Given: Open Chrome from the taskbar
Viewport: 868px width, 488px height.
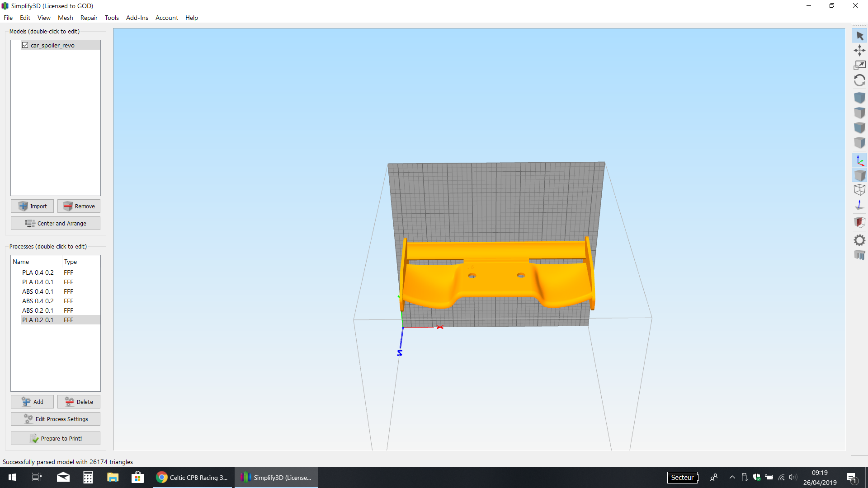Looking at the screenshot, I should [x=192, y=478].
